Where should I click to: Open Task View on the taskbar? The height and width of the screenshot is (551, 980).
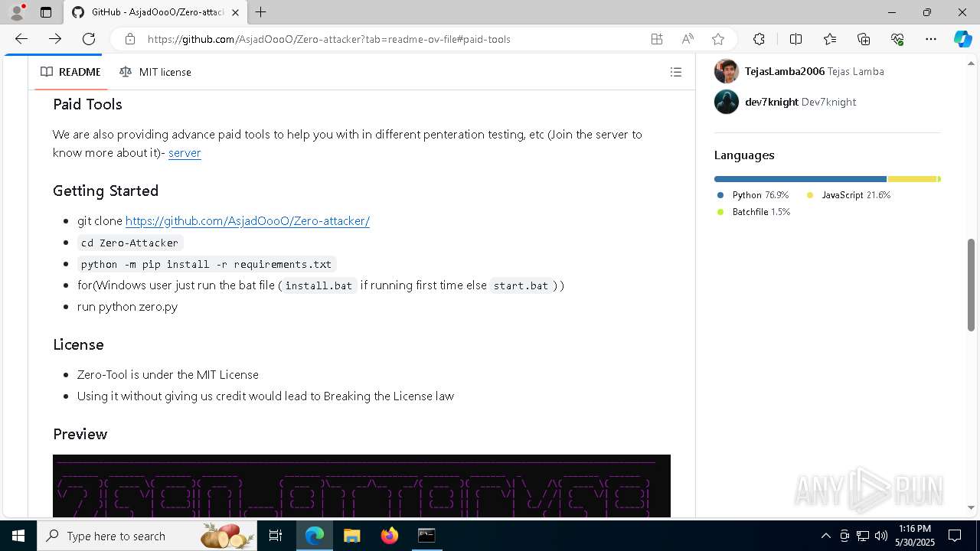click(276, 536)
